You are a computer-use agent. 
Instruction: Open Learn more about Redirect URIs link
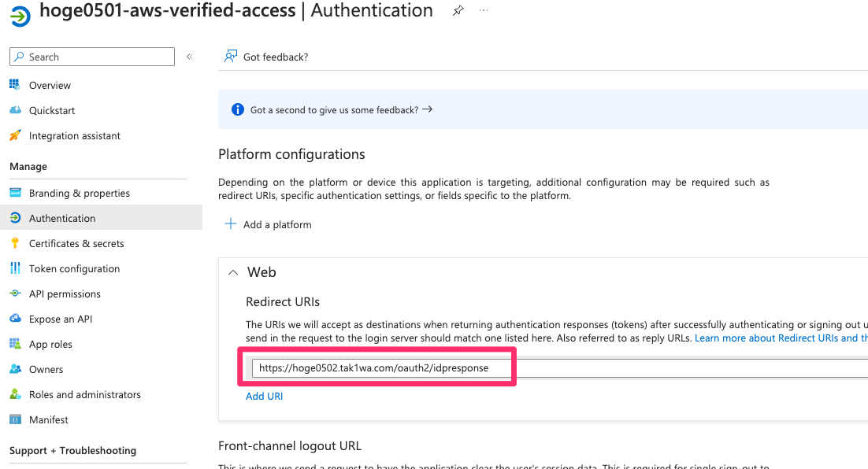781,338
